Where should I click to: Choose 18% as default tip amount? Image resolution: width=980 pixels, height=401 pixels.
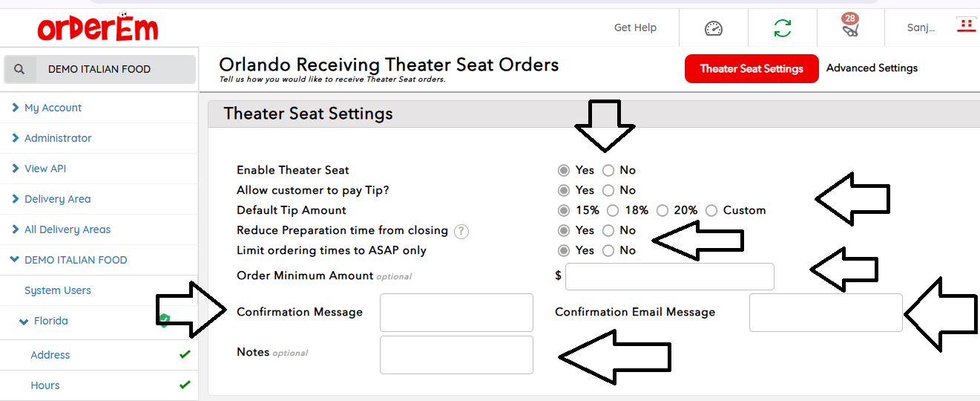coord(613,210)
